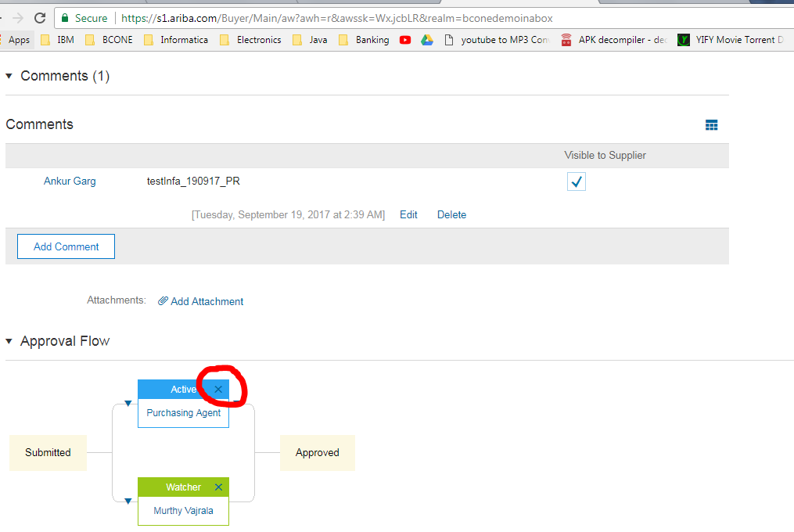Open the Google Drive bookmark icon
Screen dimensions: 794x532
(x=427, y=40)
